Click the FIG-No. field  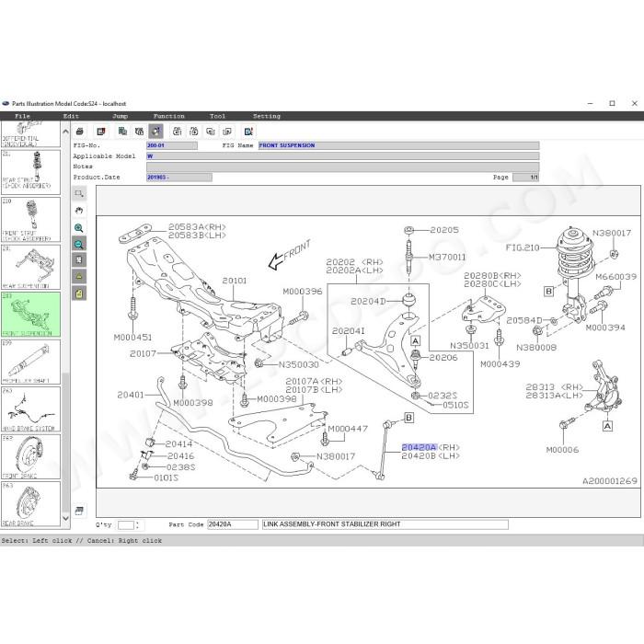point(172,145)
